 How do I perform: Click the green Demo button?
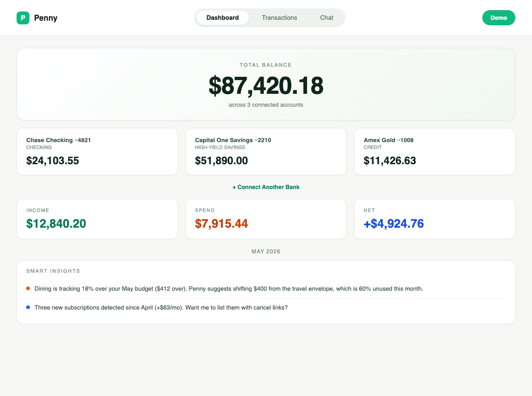coord(498,17)
